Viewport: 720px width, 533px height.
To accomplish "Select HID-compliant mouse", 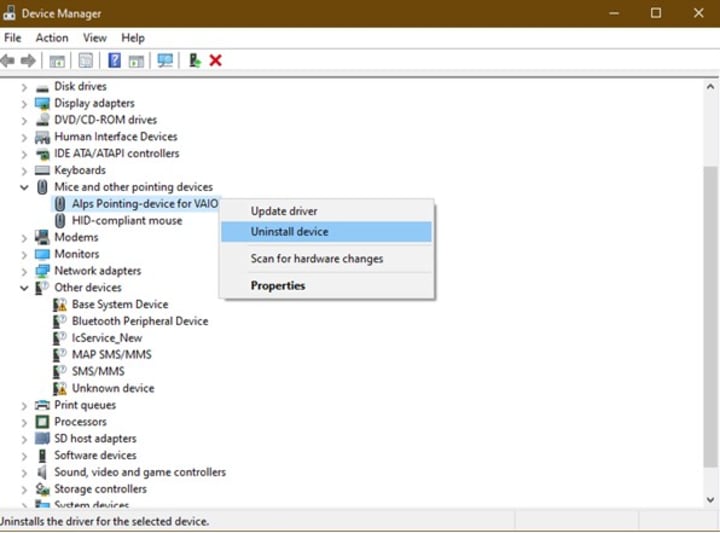I will click(127, 221).
